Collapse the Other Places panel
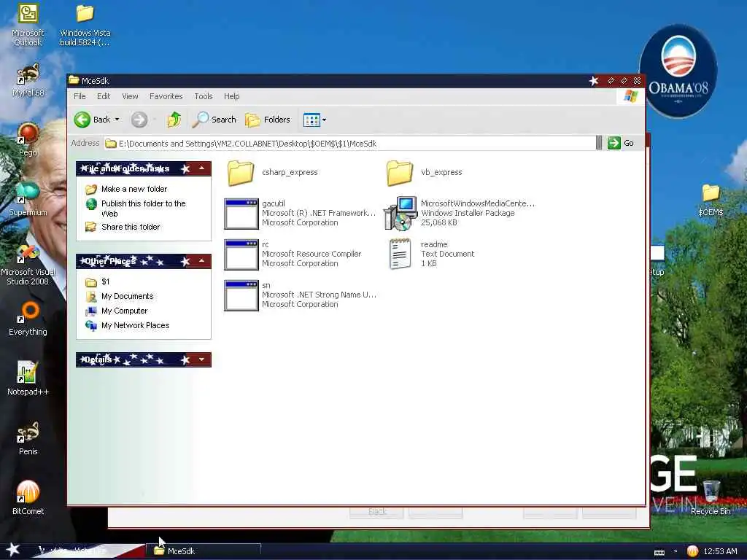Image resolution: width=747 pixels, height=560 pixels. 202,261
